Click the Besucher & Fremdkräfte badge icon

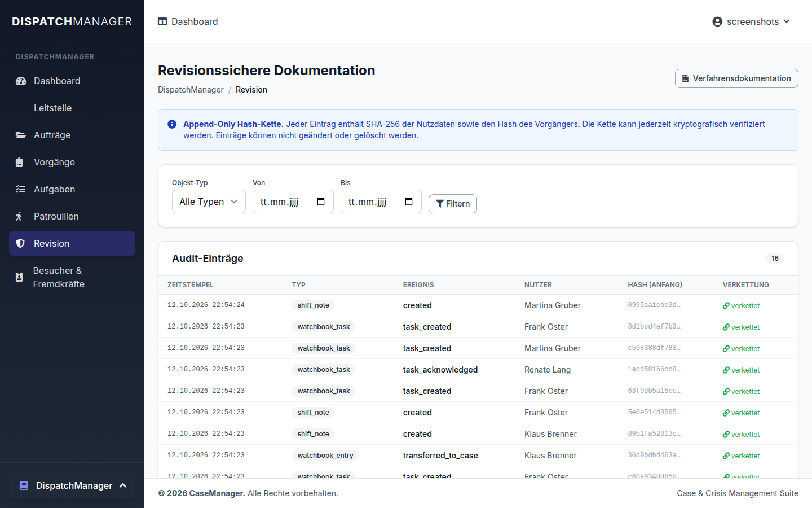(x=19, y=277)
